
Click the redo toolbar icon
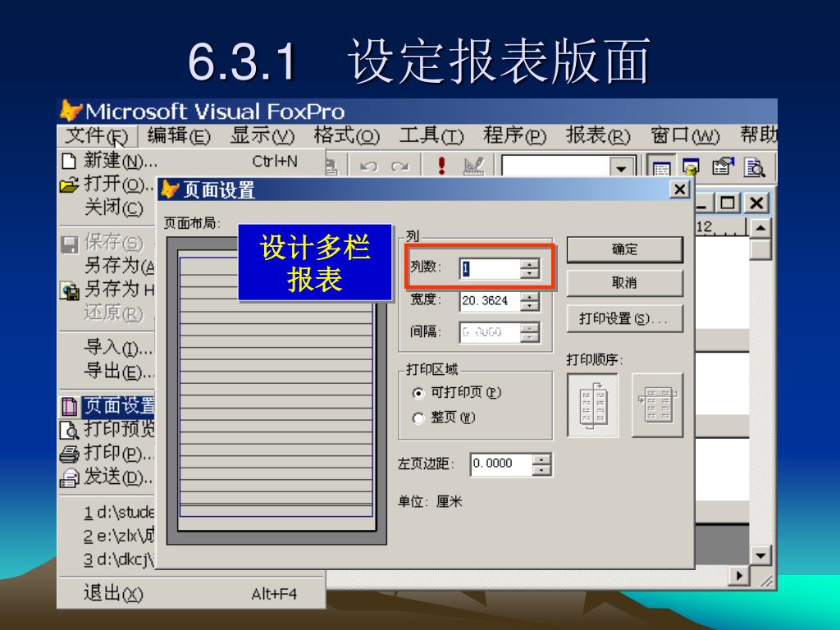tap(399, 166)
